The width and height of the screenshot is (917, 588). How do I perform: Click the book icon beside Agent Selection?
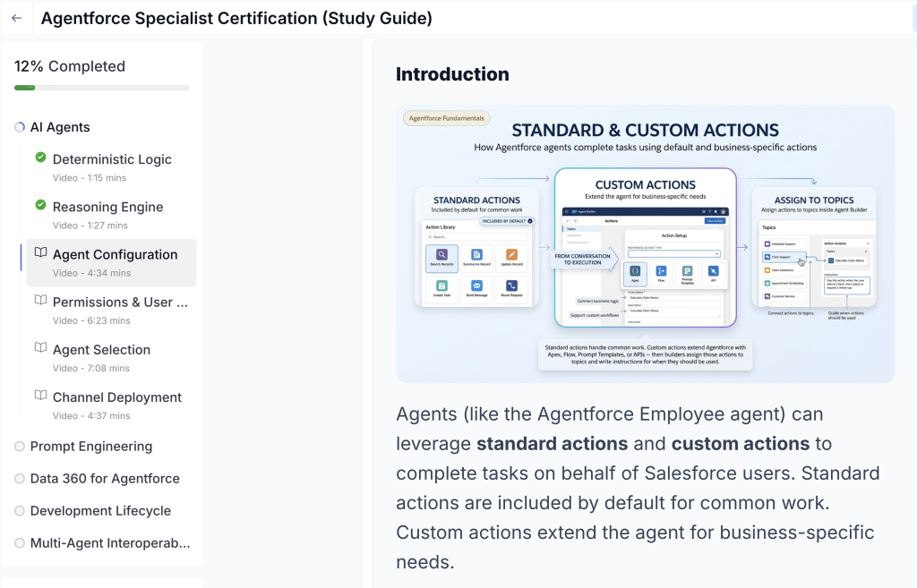[40, 347]
